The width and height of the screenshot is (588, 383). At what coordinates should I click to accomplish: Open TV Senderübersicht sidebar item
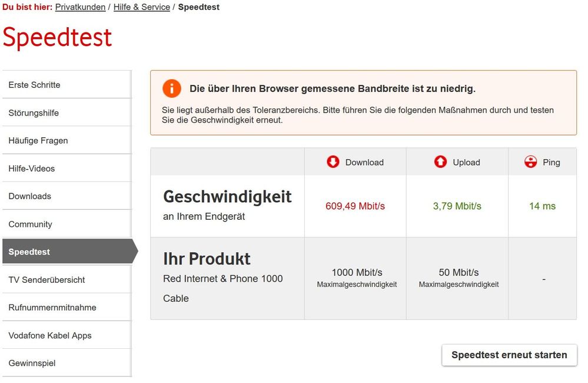pos(46,280)
